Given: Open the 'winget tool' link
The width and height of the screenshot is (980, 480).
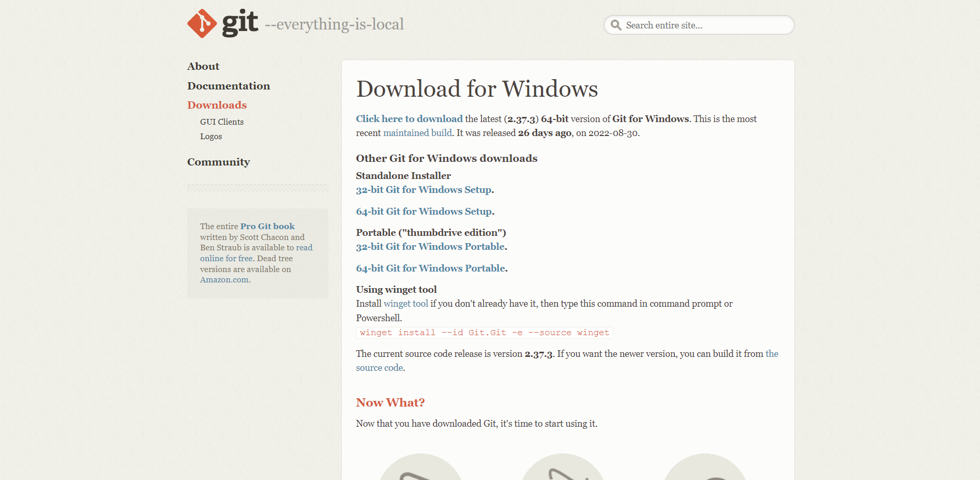Looking at the screenshot, I should [x=406, y=304].
